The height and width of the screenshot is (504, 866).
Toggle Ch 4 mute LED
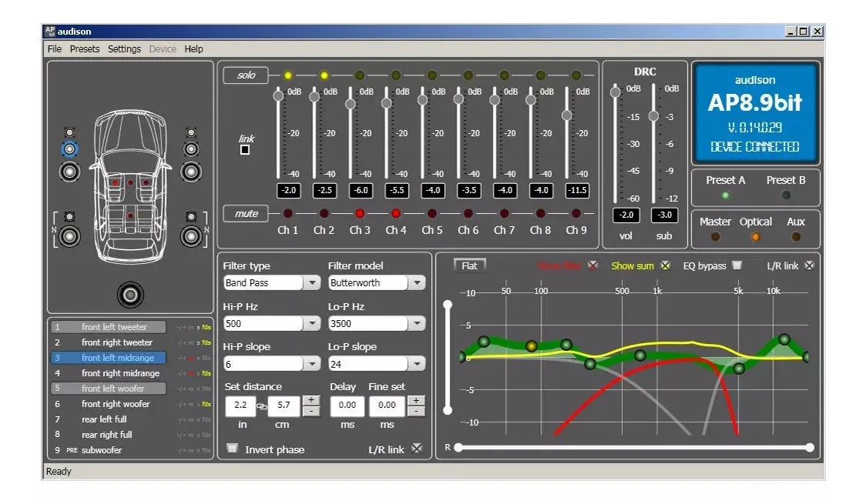(x=396, y=213)
